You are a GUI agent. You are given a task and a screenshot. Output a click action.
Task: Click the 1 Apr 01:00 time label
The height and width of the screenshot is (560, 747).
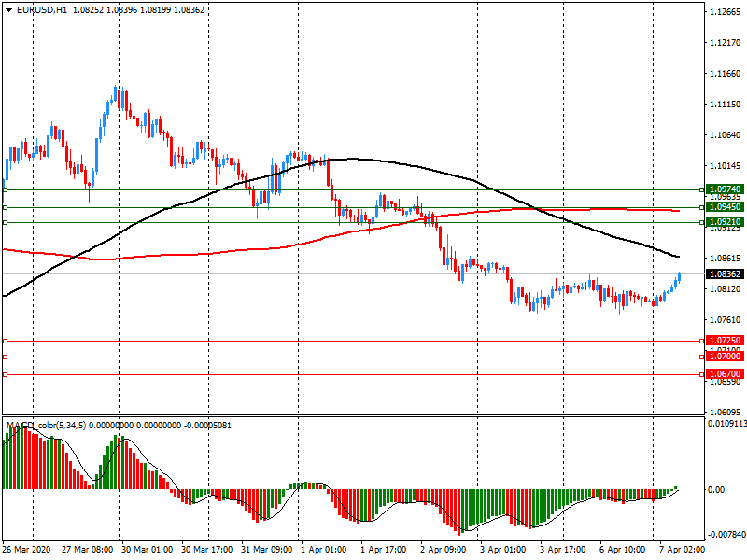click(323, 550)
